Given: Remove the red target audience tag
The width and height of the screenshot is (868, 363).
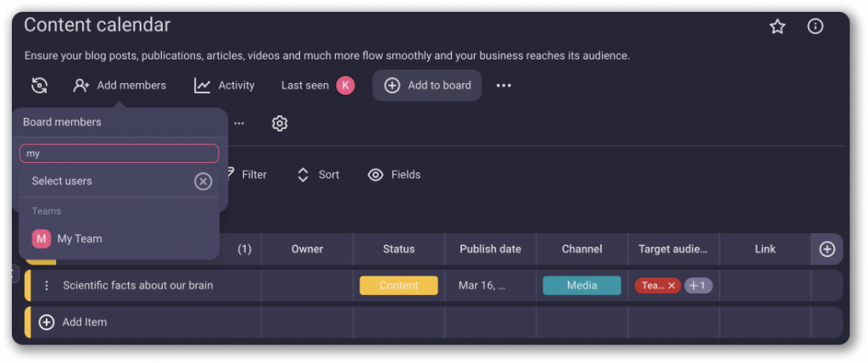Looking at the screenshot, I should [671, 286].
